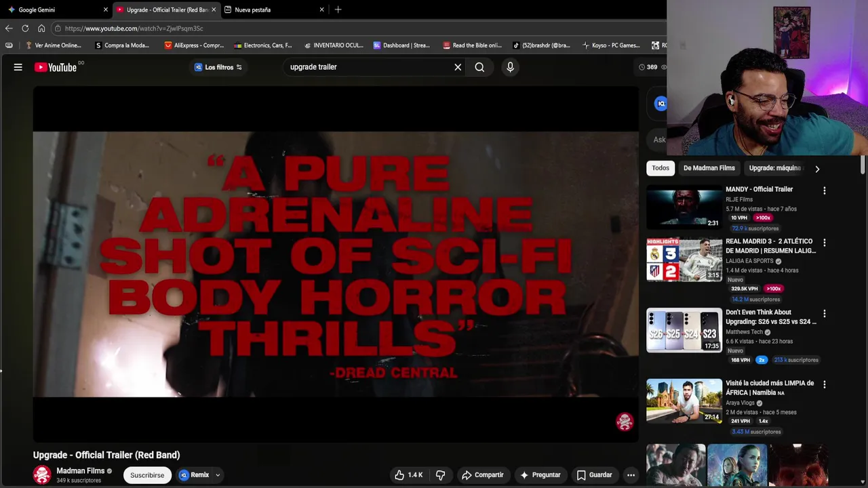Click the browser back arrow
This screenshot has width=868, height=488.
click(9, 28)
